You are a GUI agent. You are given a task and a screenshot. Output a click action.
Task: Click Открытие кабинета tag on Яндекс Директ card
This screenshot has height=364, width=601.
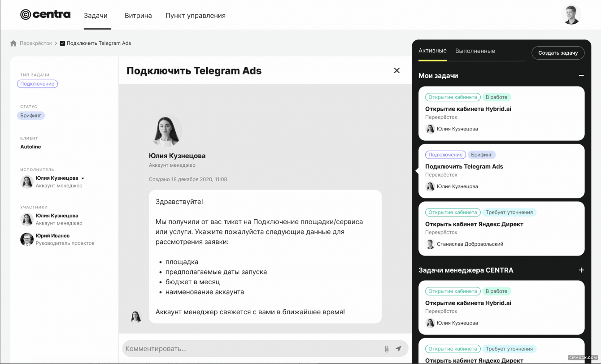click(453, 212)
